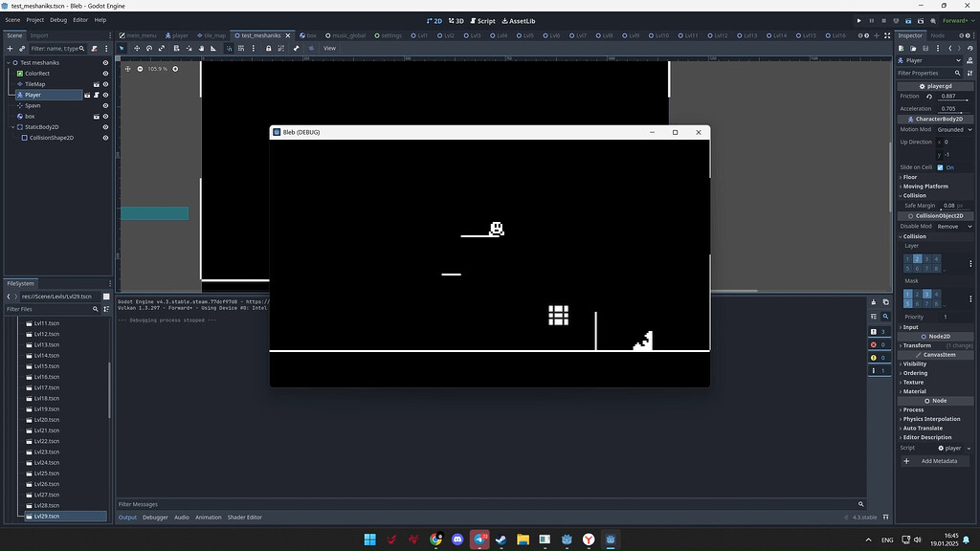
Task: Toggle error messages filter in Output
Action: (879, 344)
